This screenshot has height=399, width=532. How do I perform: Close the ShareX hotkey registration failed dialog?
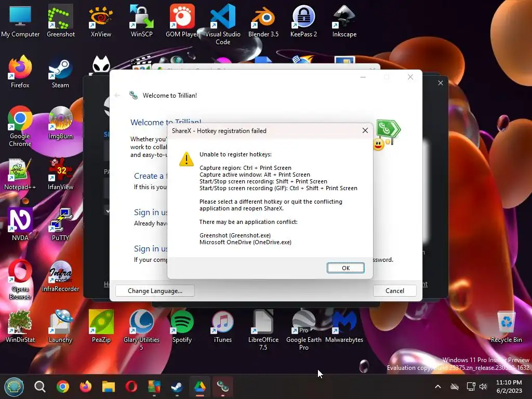[x=365, y=130]
